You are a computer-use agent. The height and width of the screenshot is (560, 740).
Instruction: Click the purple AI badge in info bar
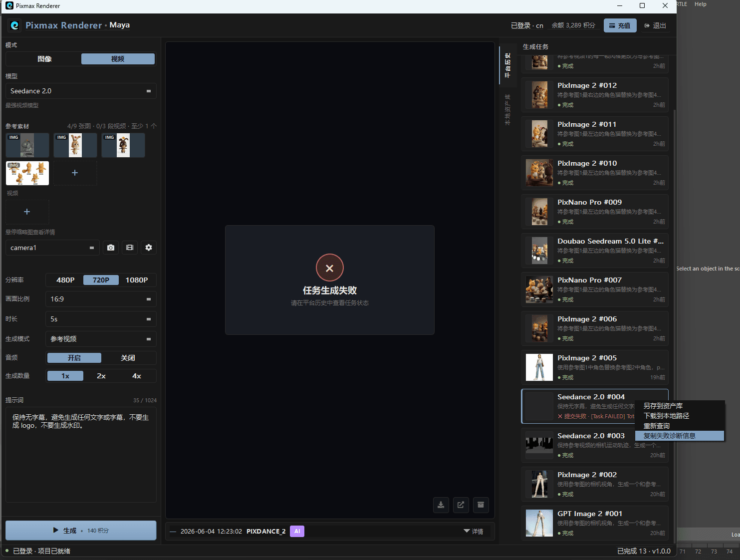pyautogui.click(x=297, y=532)
